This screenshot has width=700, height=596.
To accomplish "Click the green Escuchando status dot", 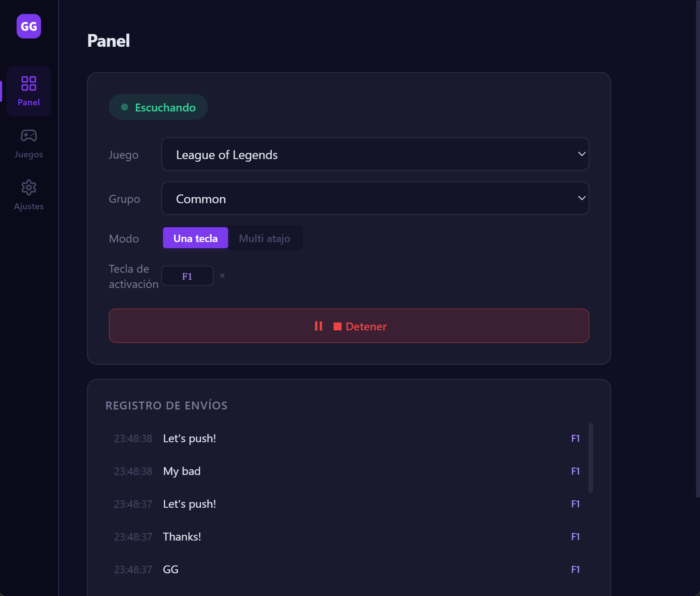I will 125,107.
